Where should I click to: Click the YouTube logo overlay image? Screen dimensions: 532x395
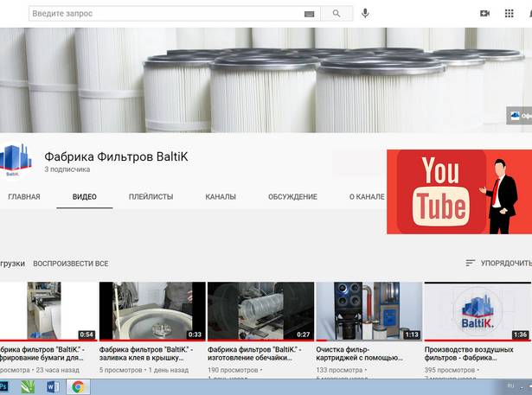tap(459, 192)
